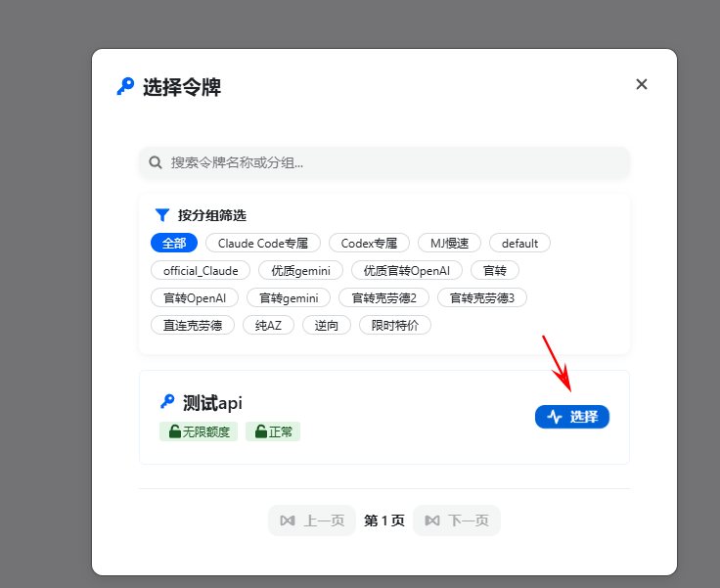
Task: Filter by the 官转gemini group
Action: tap(289, 298)
